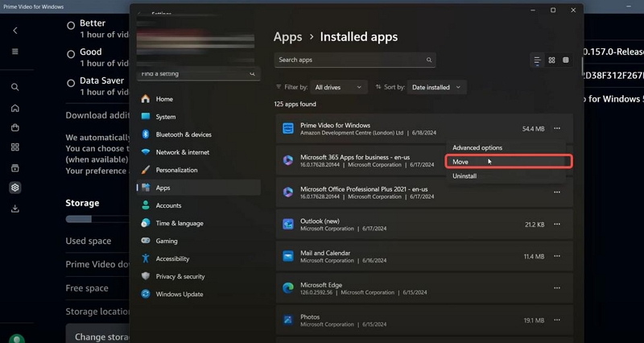
Task: Select the Better download quality option
Action: [x=71, y=26]
